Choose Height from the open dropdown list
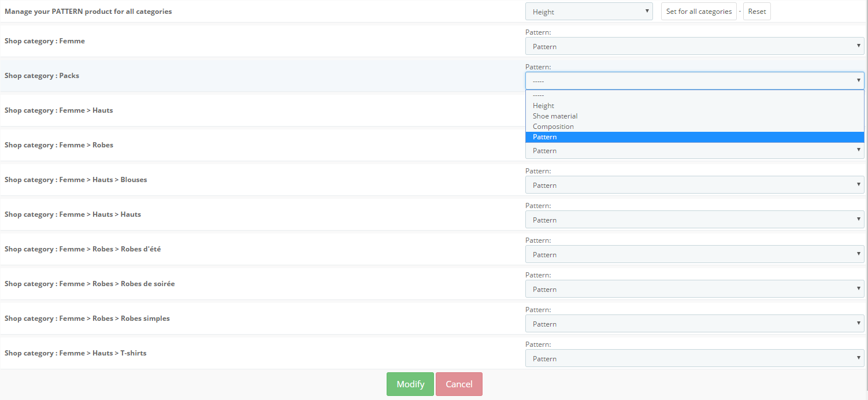 tap(695, 106)
